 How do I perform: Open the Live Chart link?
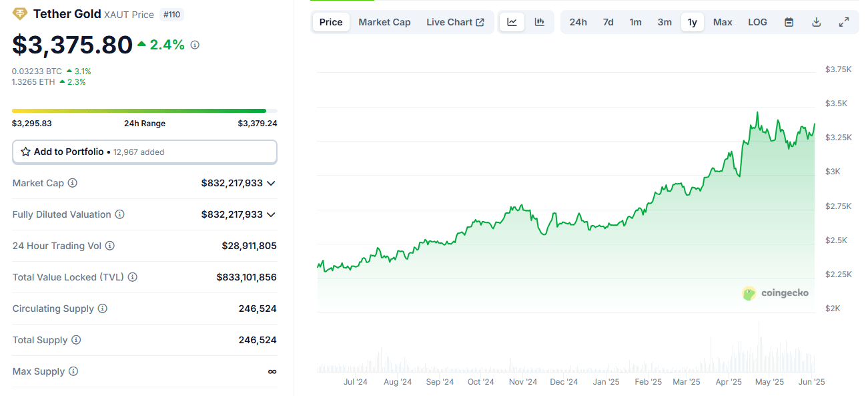455,22
